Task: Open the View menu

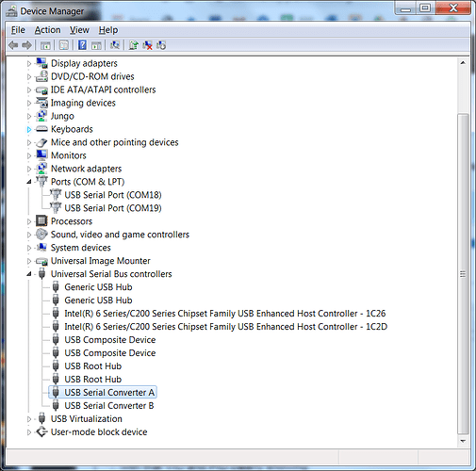Action: [79, 30]
